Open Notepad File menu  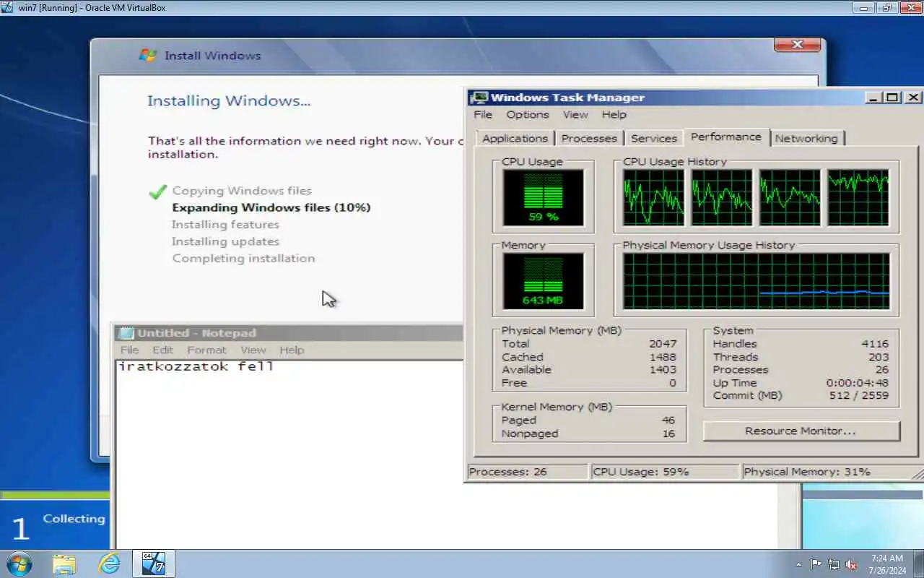pos(130,350)
